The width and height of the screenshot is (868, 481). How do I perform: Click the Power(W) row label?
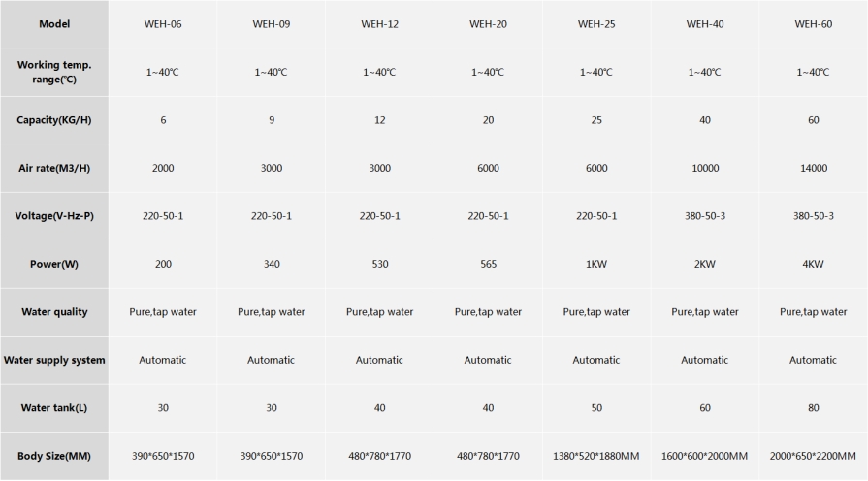pyautogui.click(x=54, y=264)
